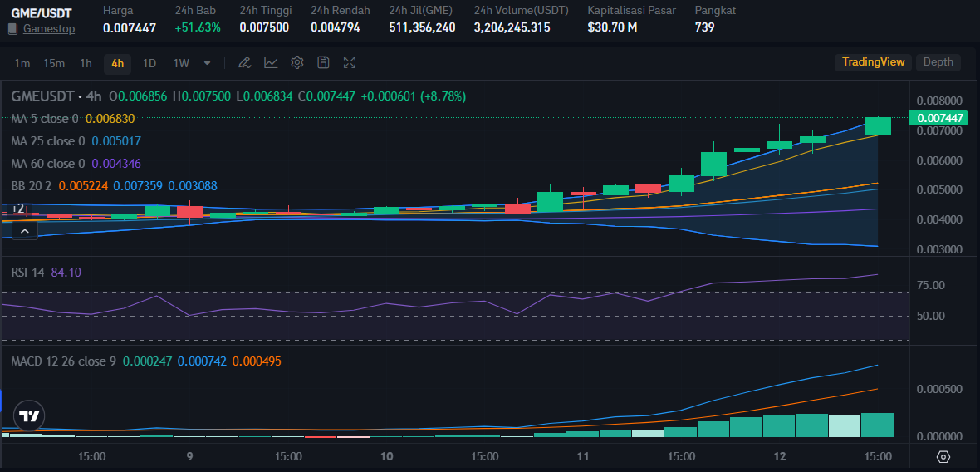
Task: Click the 24h Jil(GME) value 511,356,240
Action: (422, 27)
